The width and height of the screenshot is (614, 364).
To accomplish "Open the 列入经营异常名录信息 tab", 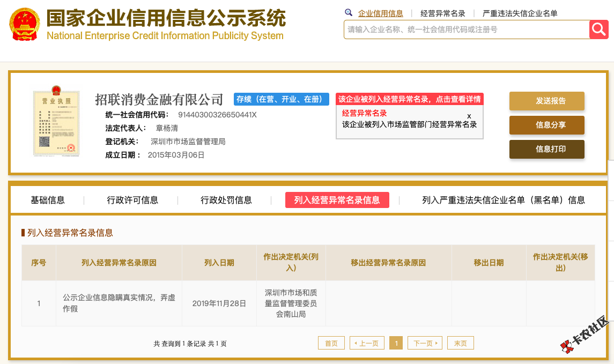I will (337, 200).
